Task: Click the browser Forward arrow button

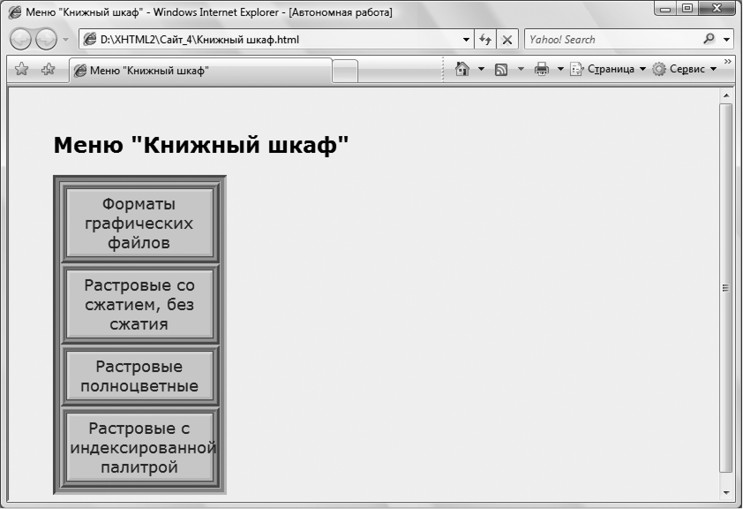Action: coord(46,40)
